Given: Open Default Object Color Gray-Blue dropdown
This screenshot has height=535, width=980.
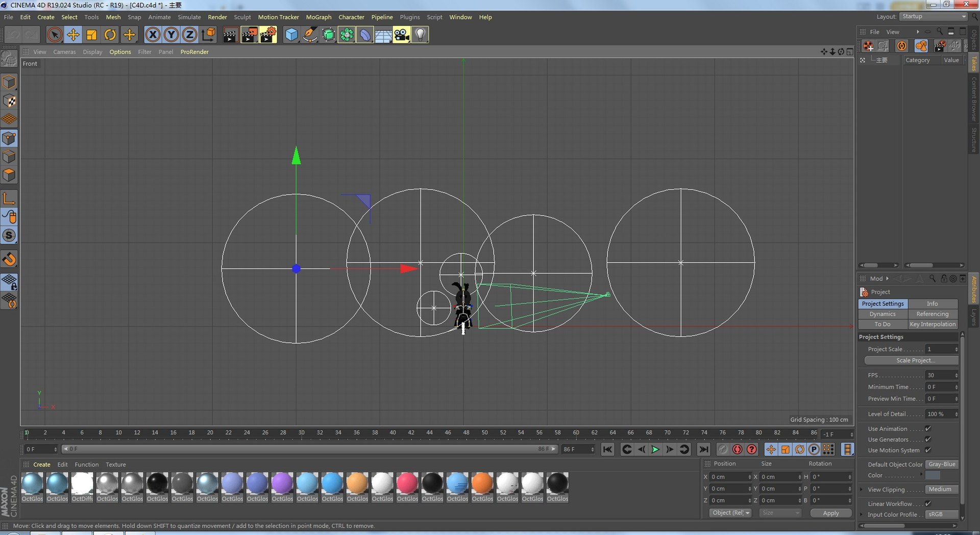Looking at the screenshot, I should (x=942, y=465).
